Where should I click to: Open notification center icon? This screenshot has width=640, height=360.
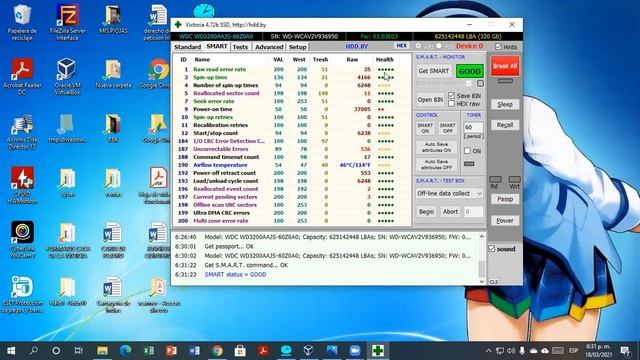tap(625, 351)
